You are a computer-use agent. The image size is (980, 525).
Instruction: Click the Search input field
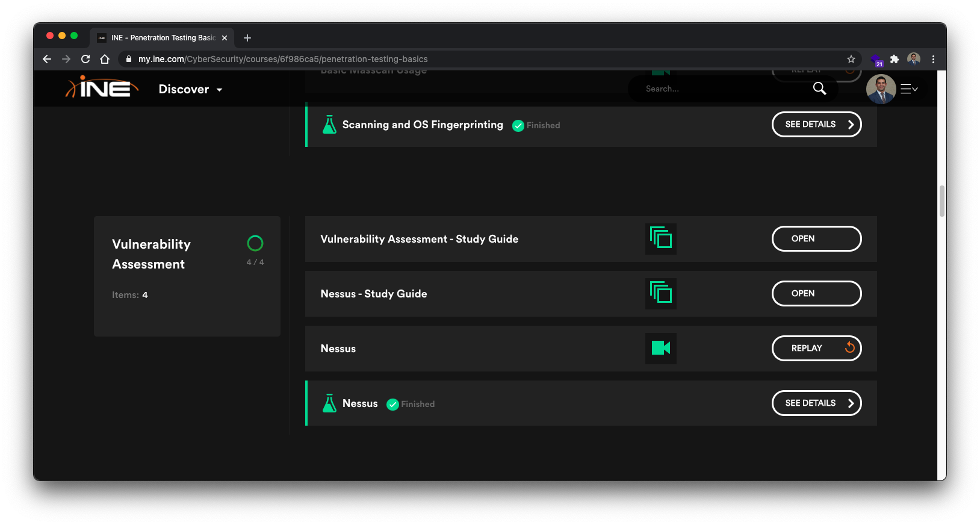tap(725, 89)
